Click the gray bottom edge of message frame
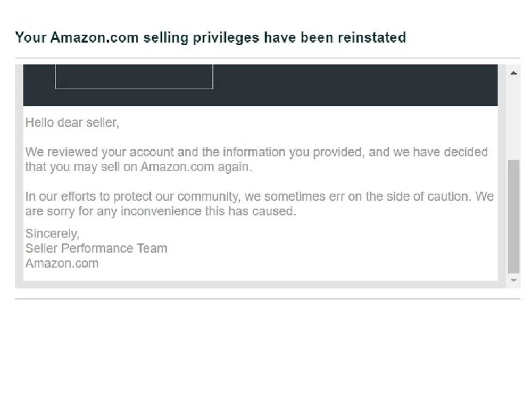Image resolution: width=532 pixels, height=399 pixels. [260, 285]
